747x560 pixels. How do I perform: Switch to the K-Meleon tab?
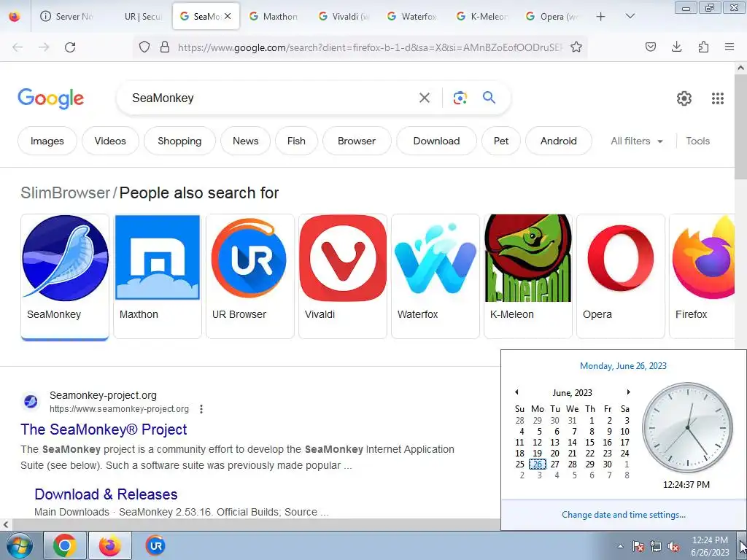coord(483,16)
